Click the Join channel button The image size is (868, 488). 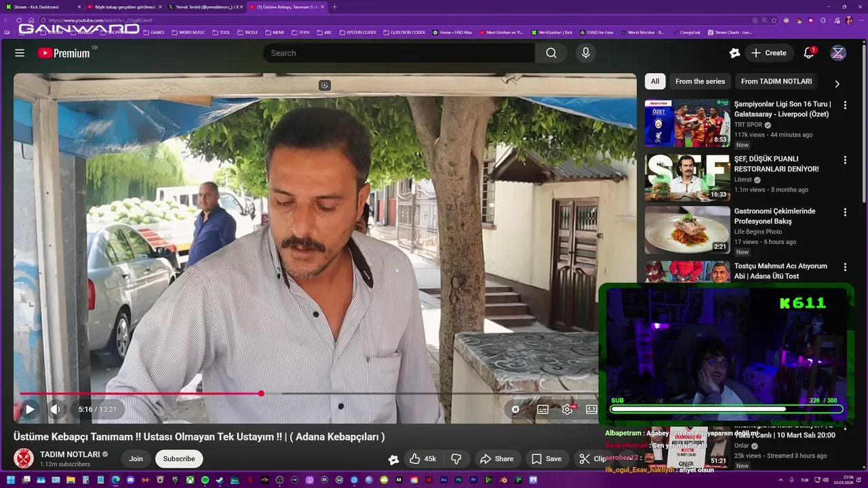tap(136, 459)
